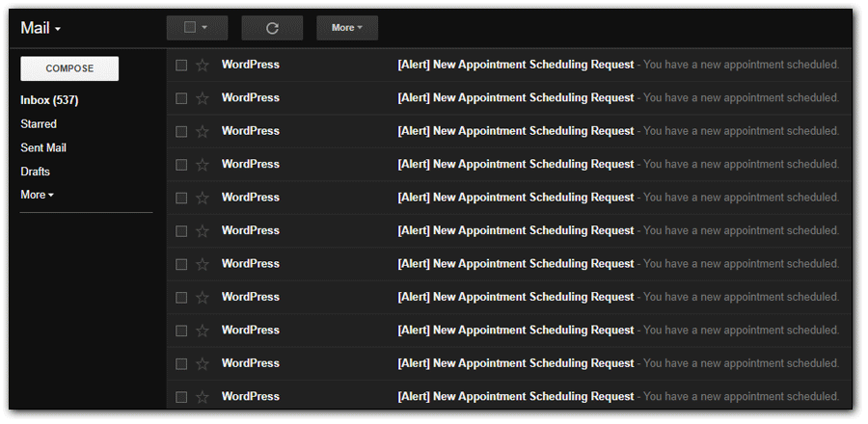Open the toolbar More actions dropdown
868x424 pixels.
tap(347, 28)
